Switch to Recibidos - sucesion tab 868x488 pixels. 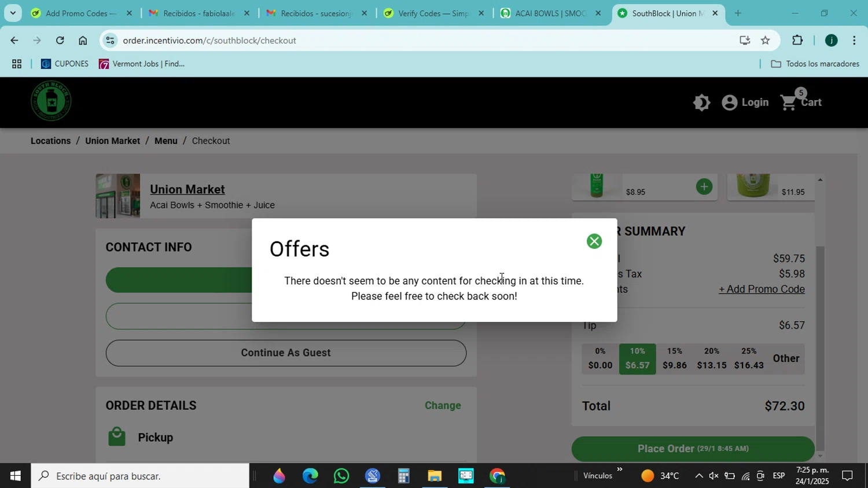(316, 13)
